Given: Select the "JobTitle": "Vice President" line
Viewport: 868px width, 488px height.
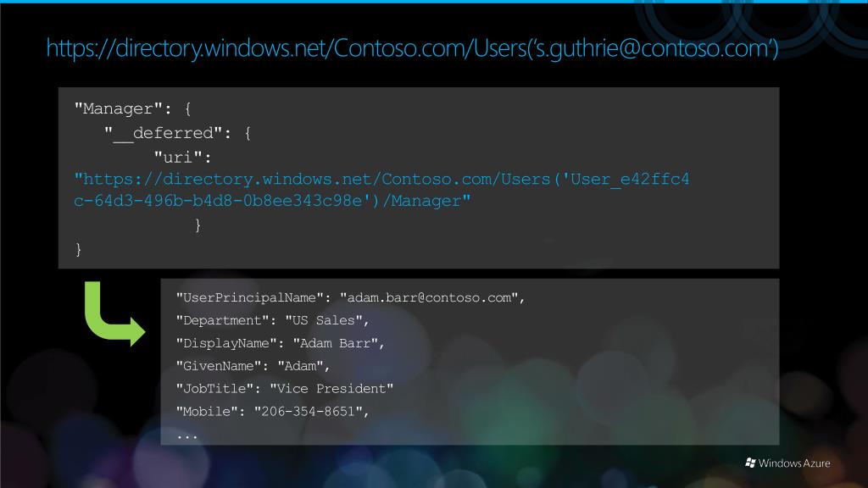Looking at the screenshot, I should (285, 388).
